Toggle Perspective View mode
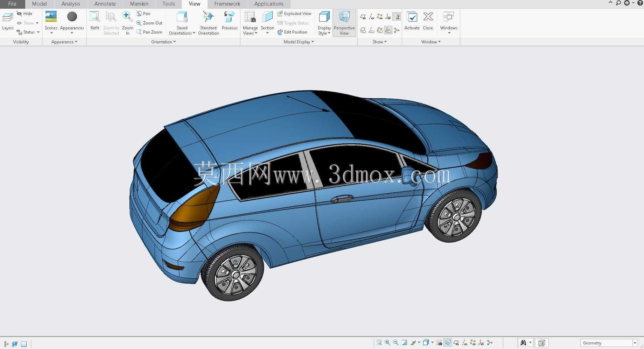 (x=344, y=23)
